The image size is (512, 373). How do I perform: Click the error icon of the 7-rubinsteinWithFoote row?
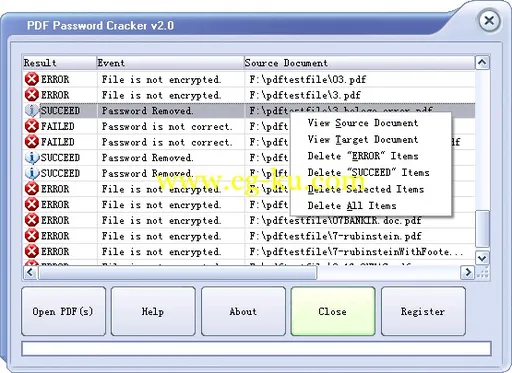[x=32, y=252]
